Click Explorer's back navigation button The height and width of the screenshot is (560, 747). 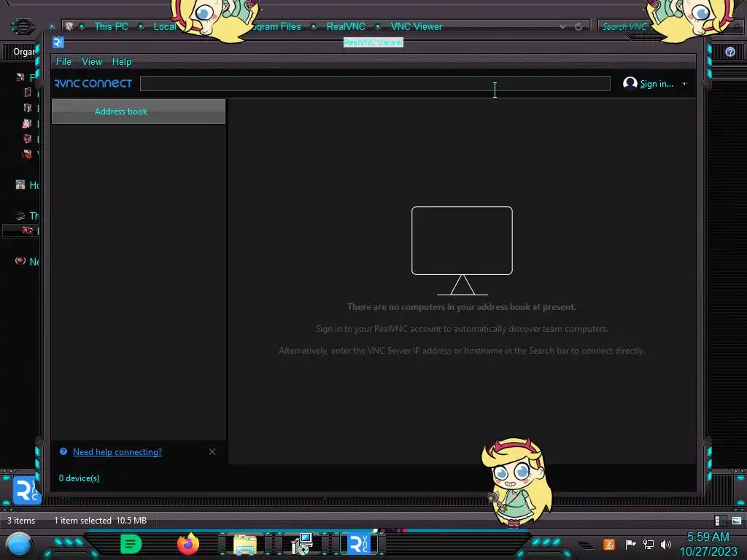coord(23,26)
